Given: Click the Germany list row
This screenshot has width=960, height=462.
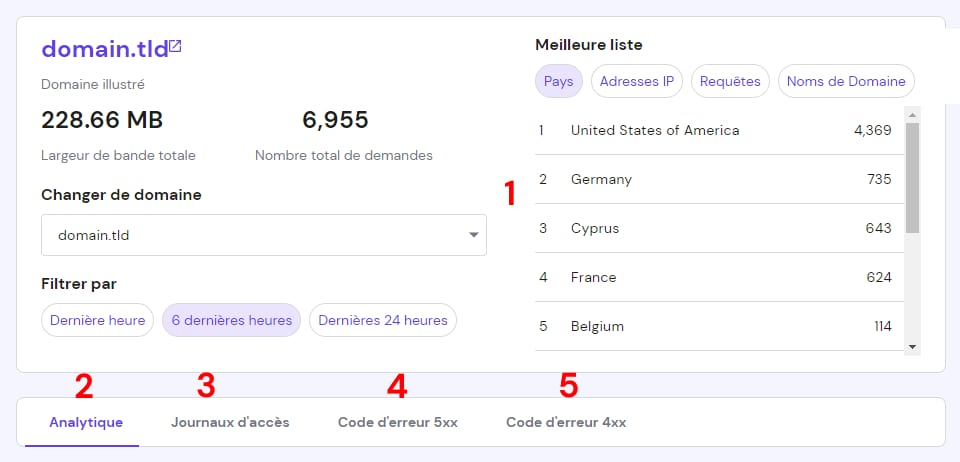Looking at the screenshot, I should coord(715,179).
